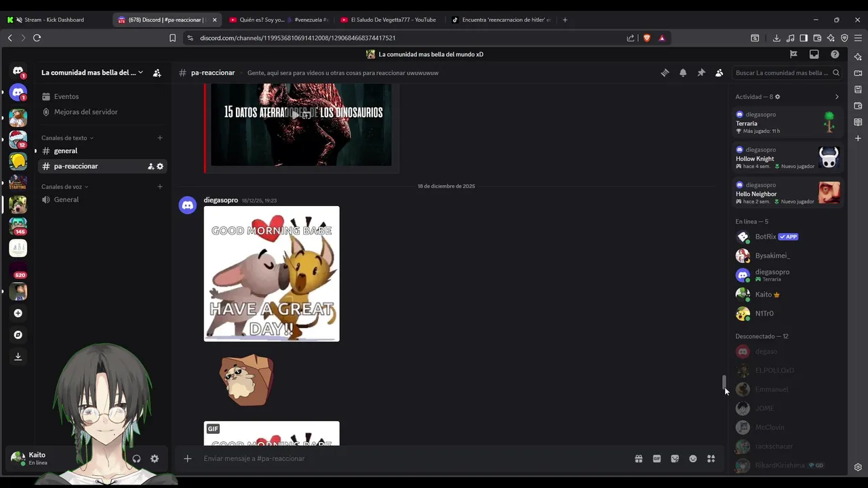This screenshot has height=488, width=868.
Task: Open Brave downloads icon in toolbar
Action: click(776, 38)
